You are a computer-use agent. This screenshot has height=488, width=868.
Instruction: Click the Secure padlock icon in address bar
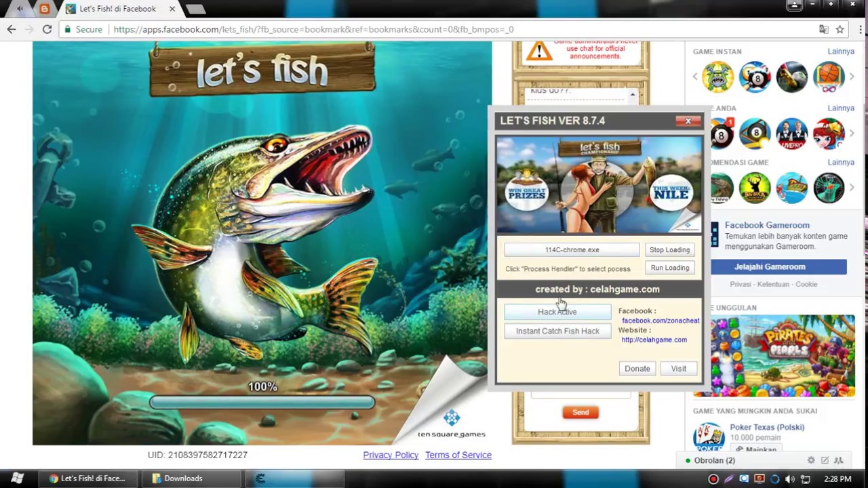[x=66, y=29]
